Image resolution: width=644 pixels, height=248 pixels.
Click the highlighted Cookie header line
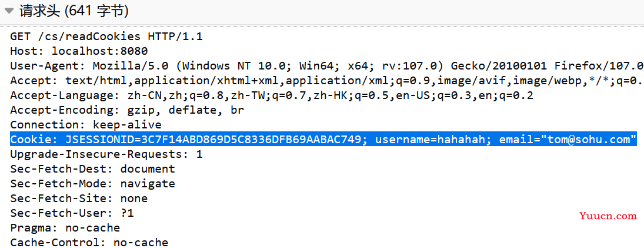pos(323,140)
